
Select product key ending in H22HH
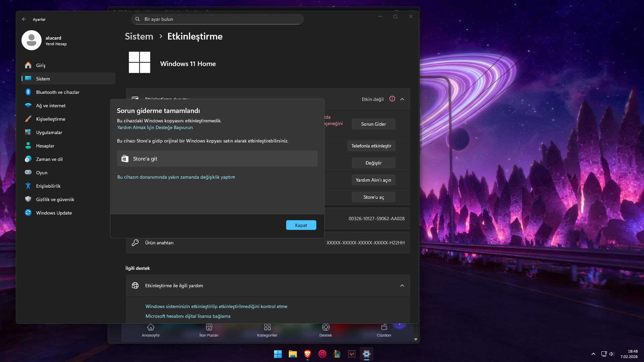click(x=366, y=243)
